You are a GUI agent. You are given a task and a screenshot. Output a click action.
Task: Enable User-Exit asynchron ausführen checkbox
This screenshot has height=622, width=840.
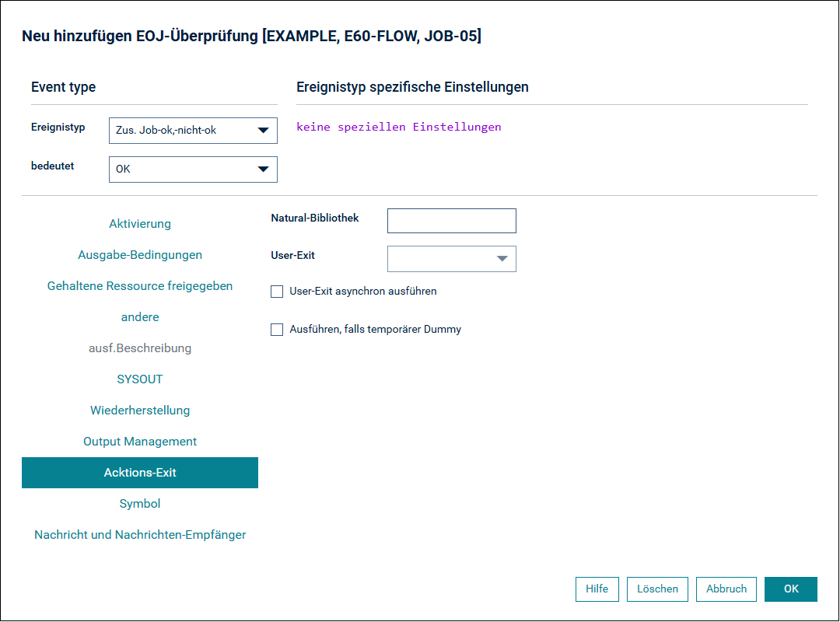(x=277, y=292)
